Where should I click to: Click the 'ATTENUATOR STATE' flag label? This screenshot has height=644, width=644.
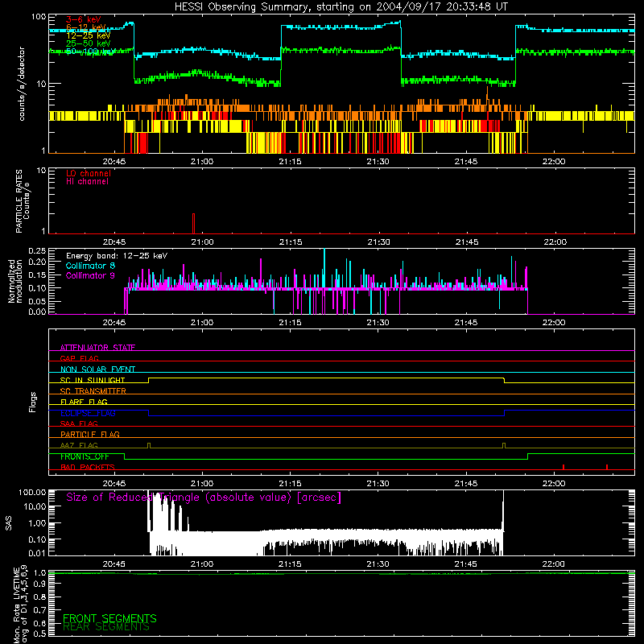pyautogui.click(x=97, y=348)
